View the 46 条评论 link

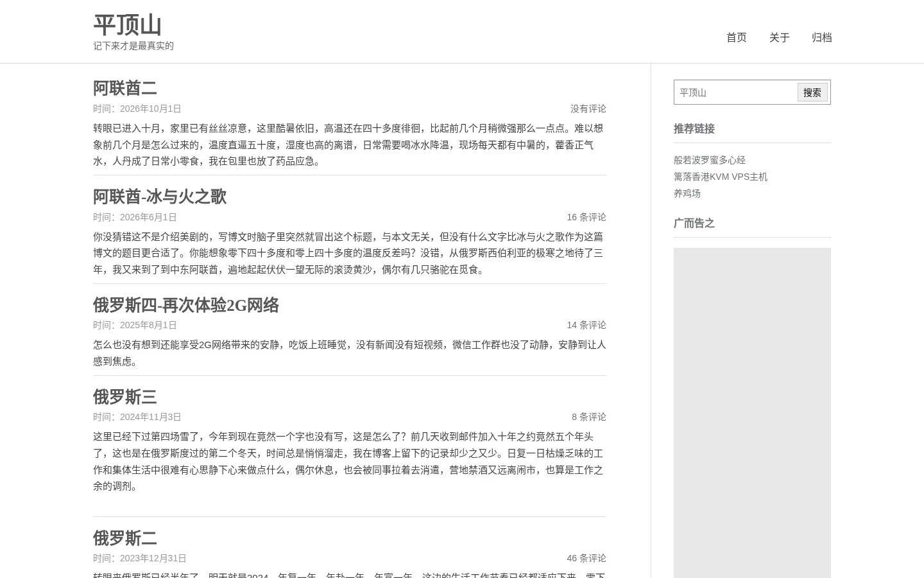[586, 558]
